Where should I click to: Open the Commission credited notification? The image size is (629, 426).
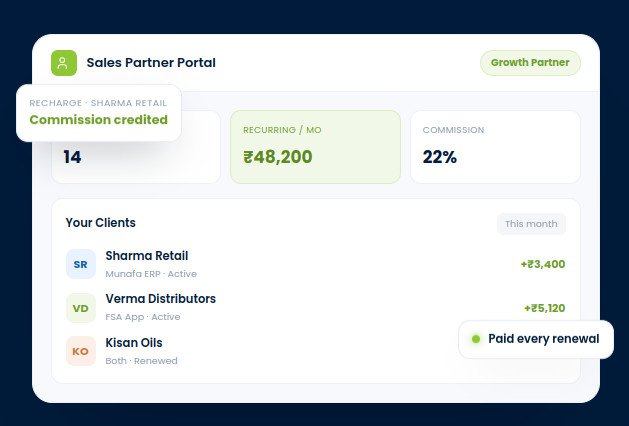click(x=99, y=113)
